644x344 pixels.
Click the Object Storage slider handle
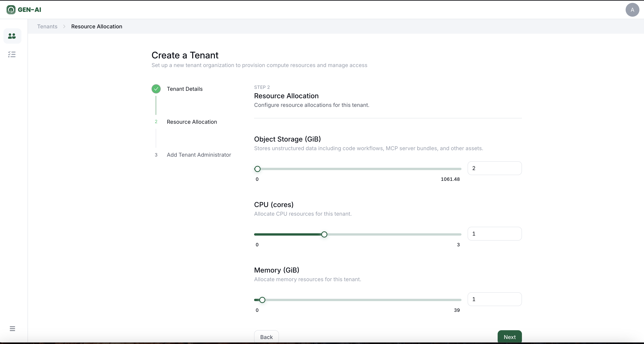point(257,169)
